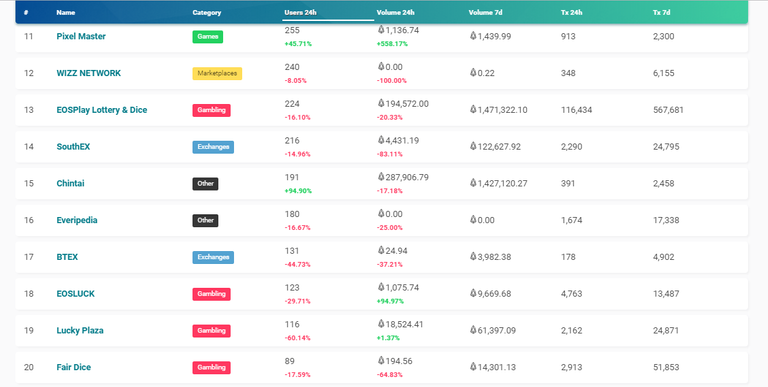The height and width of the screenshot is (387, 768).
Task: Open WIZZ NETWORK dapp page
Action: point(89,73)
